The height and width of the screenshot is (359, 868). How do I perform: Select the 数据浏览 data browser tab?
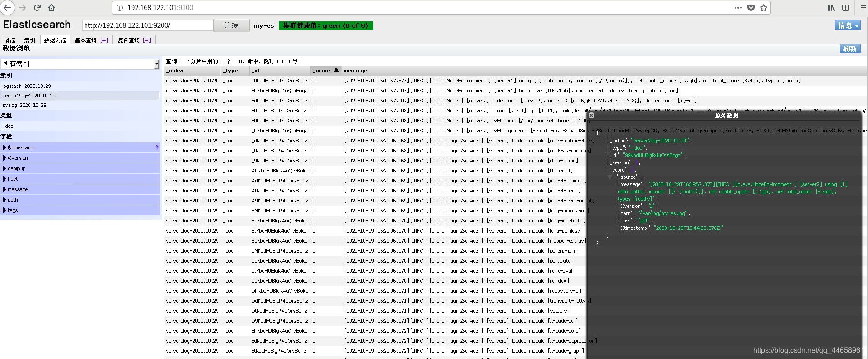(55, 40)
